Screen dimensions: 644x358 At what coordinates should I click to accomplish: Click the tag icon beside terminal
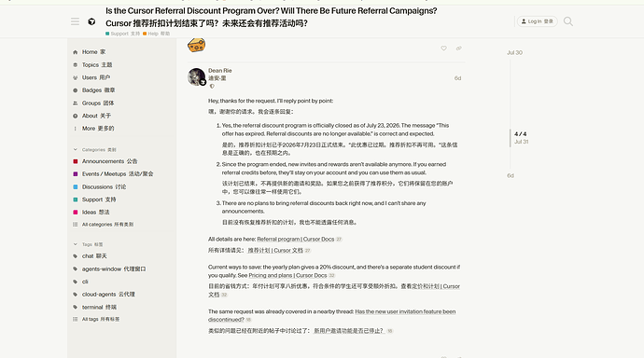click(76, 307)
